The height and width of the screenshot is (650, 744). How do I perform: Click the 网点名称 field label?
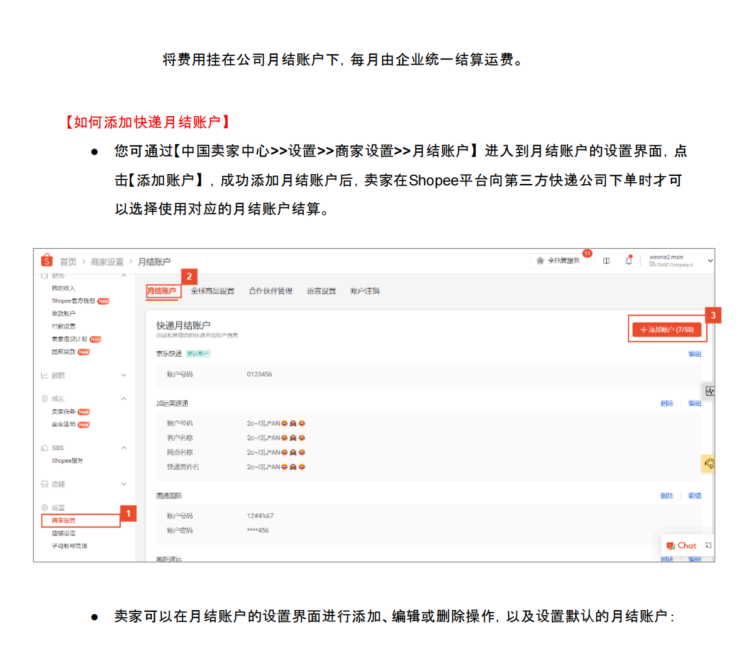pyautogui.click(x=180, y=453)
